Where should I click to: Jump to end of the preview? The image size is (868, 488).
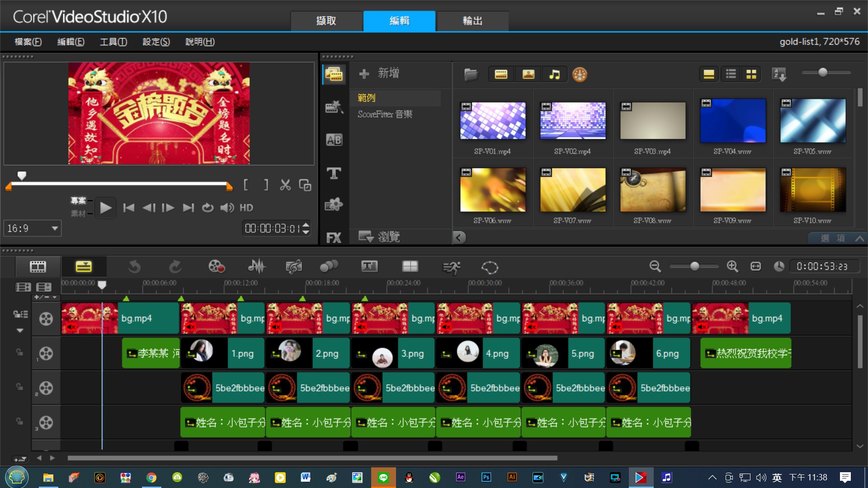(x=188, y=208)
